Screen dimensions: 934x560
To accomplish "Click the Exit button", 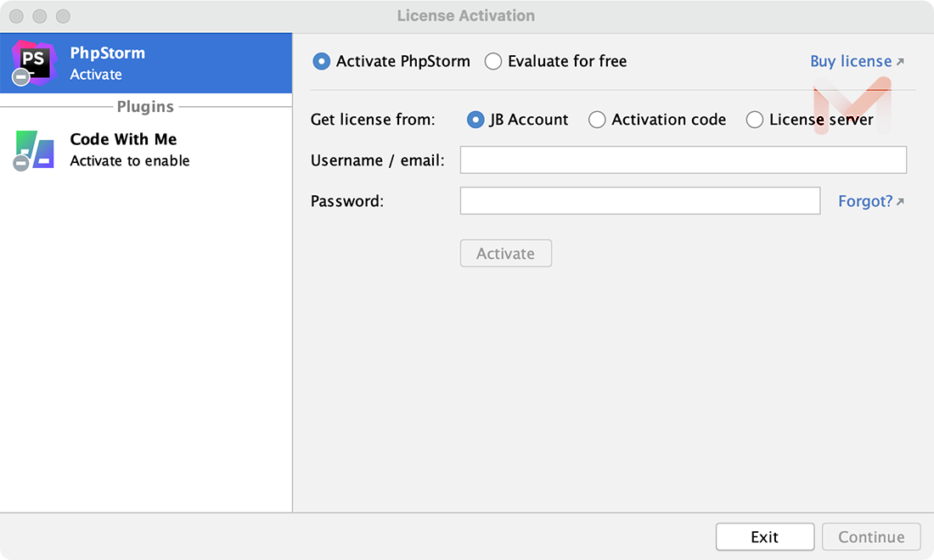I will pos(764,537).
